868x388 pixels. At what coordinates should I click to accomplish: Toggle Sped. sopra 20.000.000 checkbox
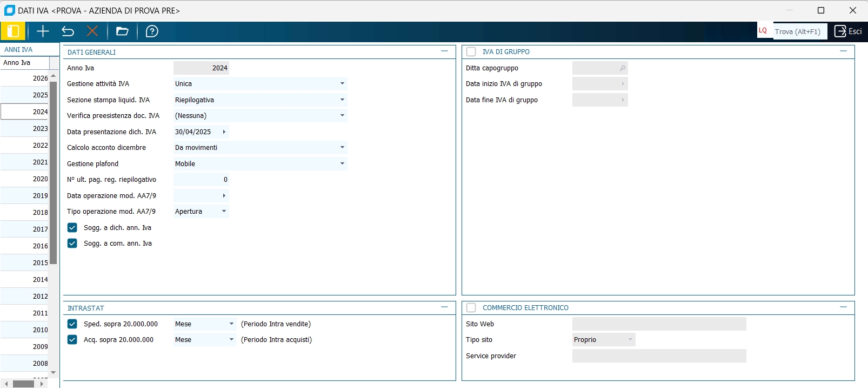pyautogui.click(x=72, y=324)
